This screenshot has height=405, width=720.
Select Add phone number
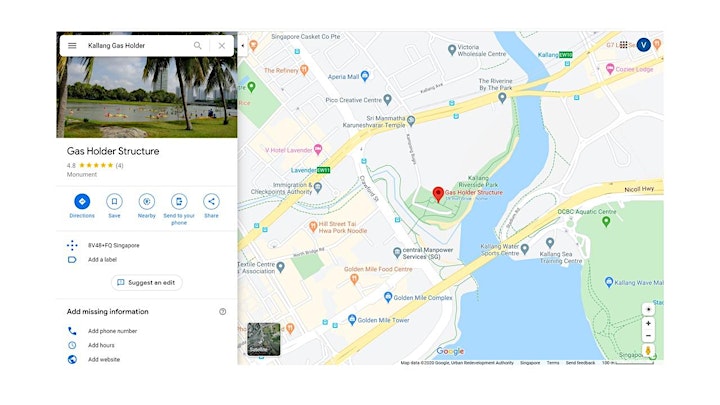[112, 331]
